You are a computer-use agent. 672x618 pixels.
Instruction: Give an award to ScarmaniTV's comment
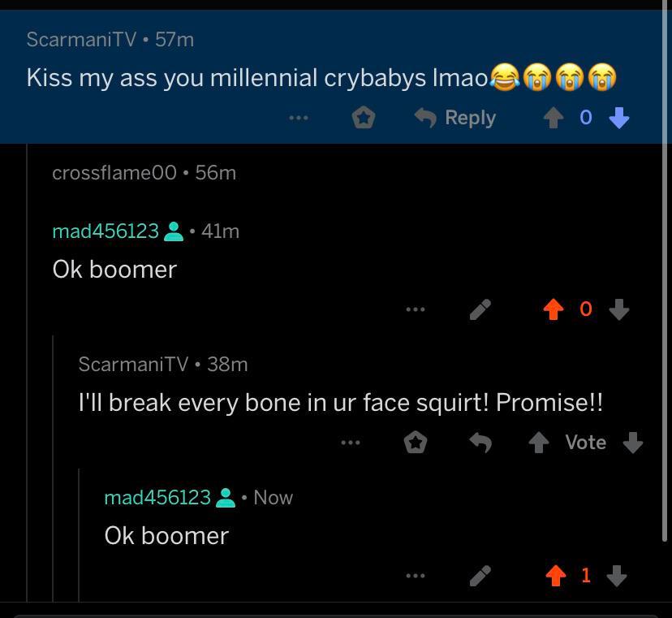pyautogui.click(x=364, y=117)
